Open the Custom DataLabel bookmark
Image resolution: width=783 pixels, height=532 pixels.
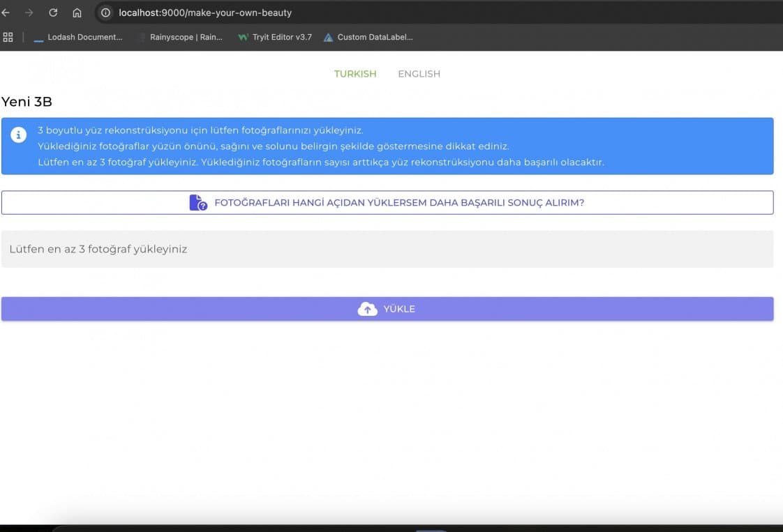tap(368, 37)
